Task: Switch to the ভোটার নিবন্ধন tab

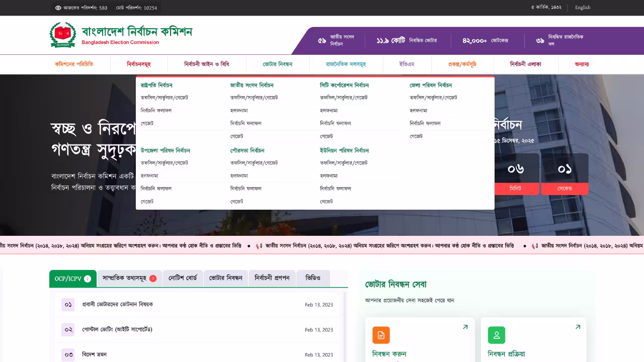Action: click(x=226, y=279)
